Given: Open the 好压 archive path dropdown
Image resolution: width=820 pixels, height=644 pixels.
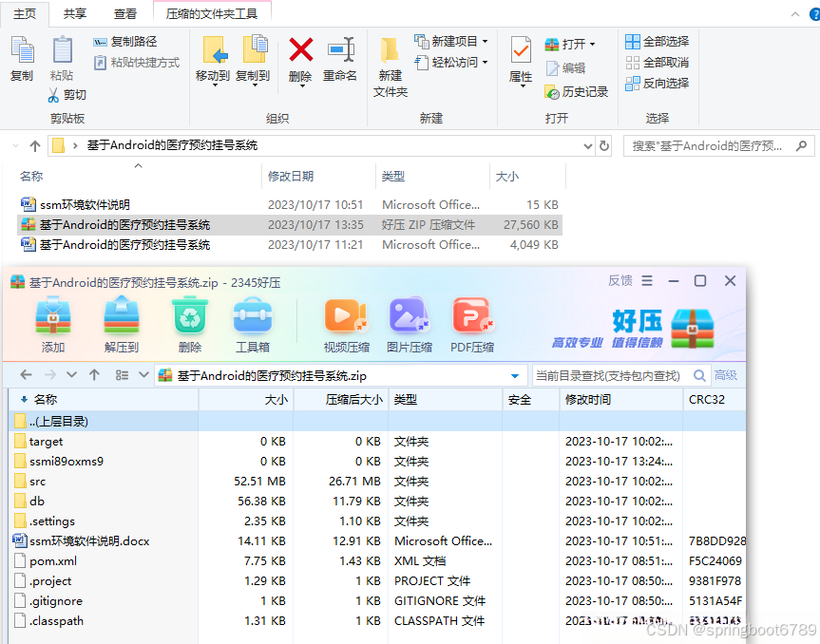Looking at the screenshot, I should coord(515,376).
